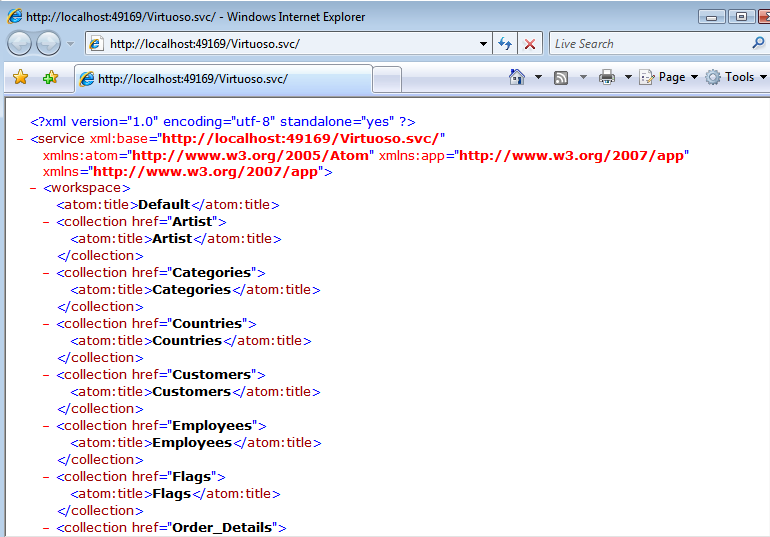Collapse the workspace XML node
Viewport: 770px width, 537px height.
click(x=34, y=188)
